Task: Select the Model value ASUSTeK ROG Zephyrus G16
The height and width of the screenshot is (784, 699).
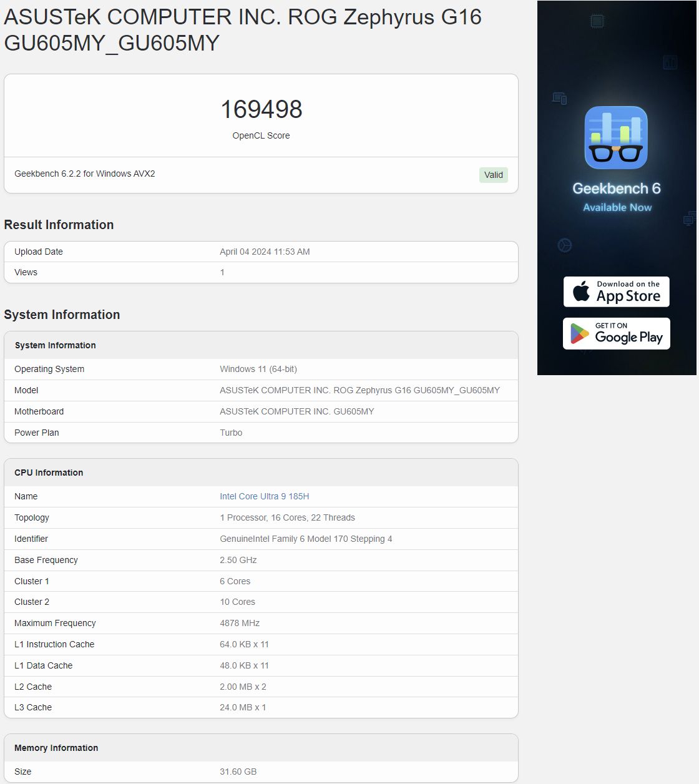Action: pos(360,390)
